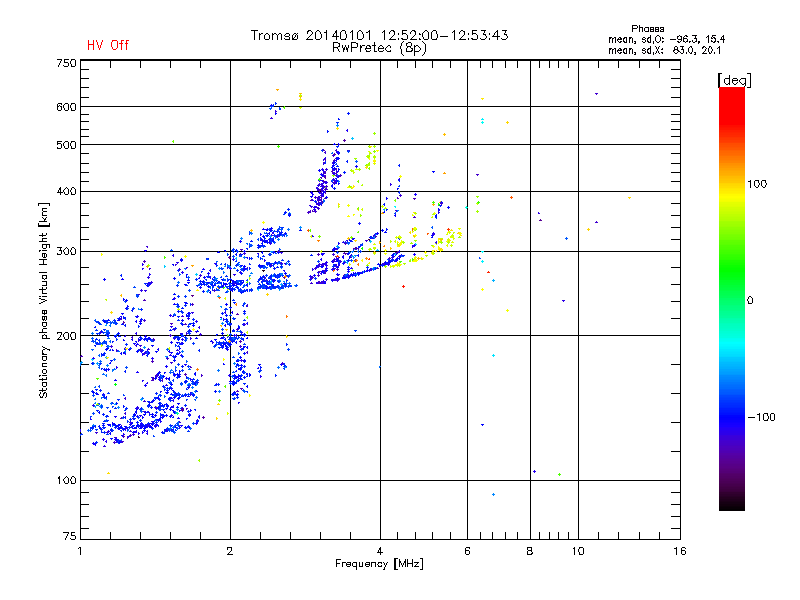Click the x-axis tick label '10'
The image size is (800, 600).
(578, 551)
